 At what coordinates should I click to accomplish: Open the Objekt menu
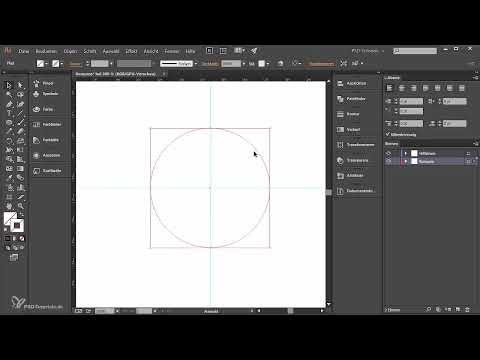point(70,51)
